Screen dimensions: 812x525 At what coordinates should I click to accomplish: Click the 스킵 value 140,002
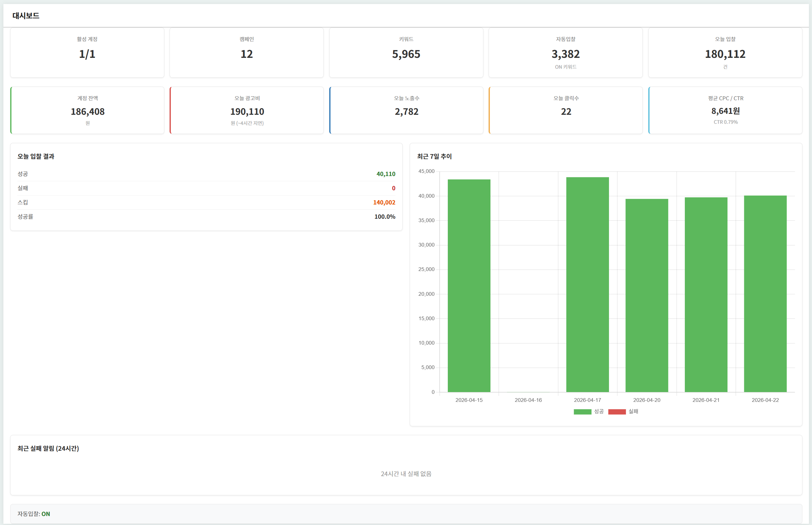point(384,203)
